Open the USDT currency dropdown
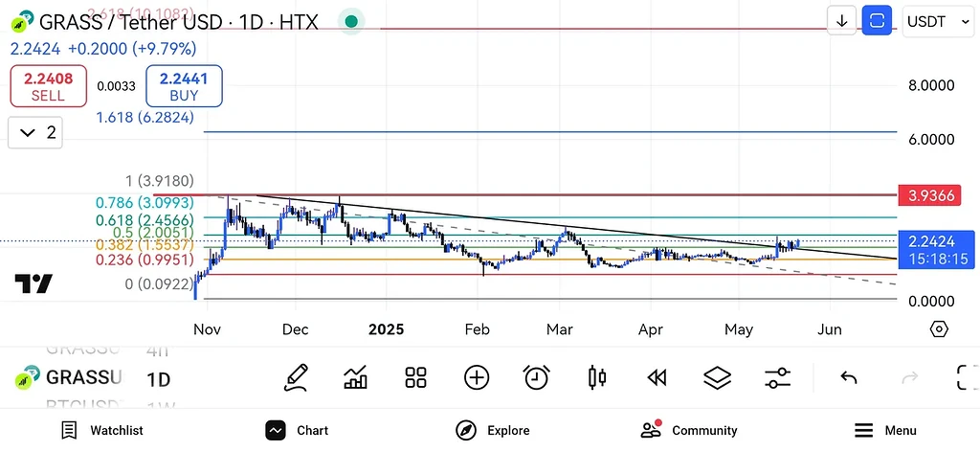The width and height of the screenshot is (980, 452). [x=938, y=22]
